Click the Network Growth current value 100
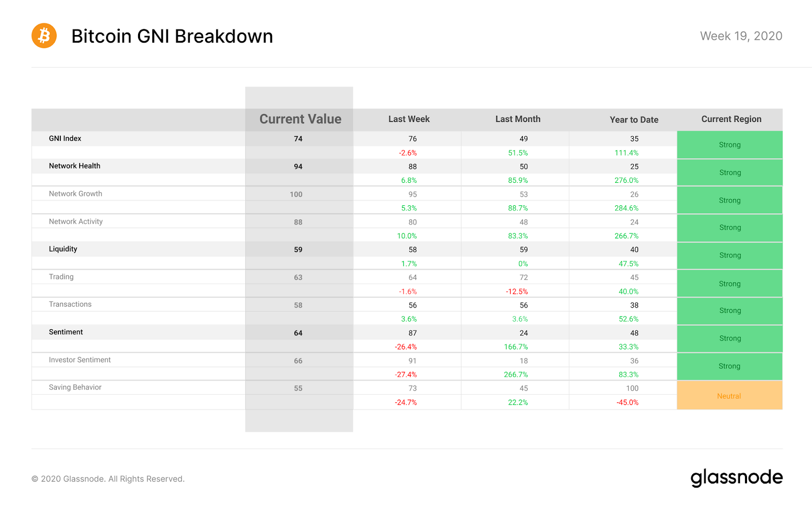812x510 pixels. (296, 194)
